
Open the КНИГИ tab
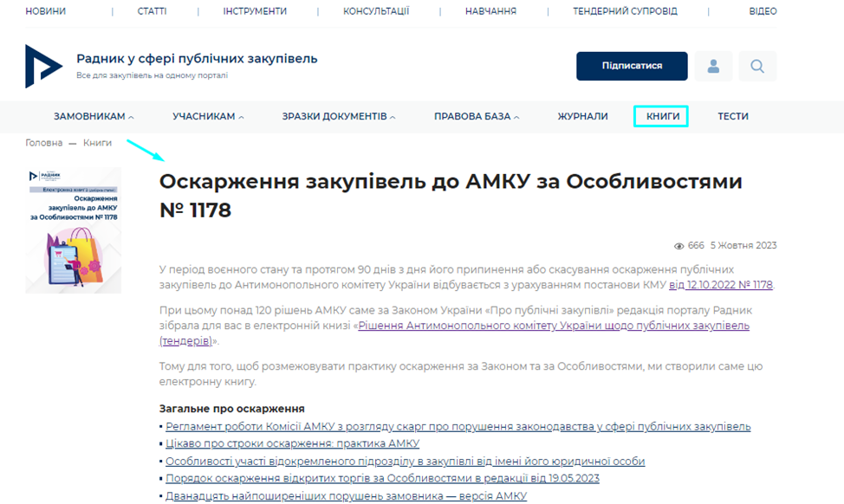pyautogui.click(x=662, y=116)
